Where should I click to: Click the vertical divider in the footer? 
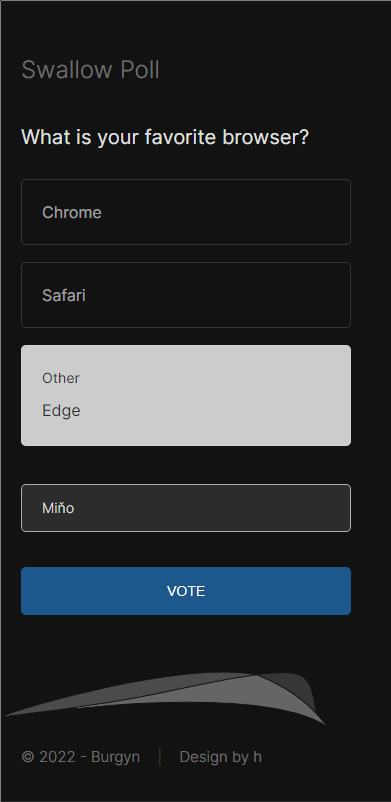click(x=160, y=757)
